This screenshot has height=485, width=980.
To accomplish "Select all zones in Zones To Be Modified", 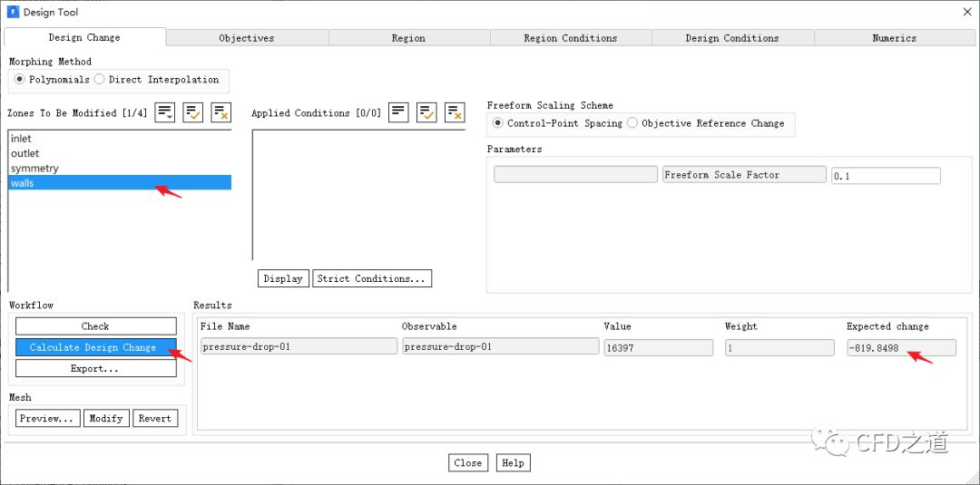I will click(x=192, y=113).
